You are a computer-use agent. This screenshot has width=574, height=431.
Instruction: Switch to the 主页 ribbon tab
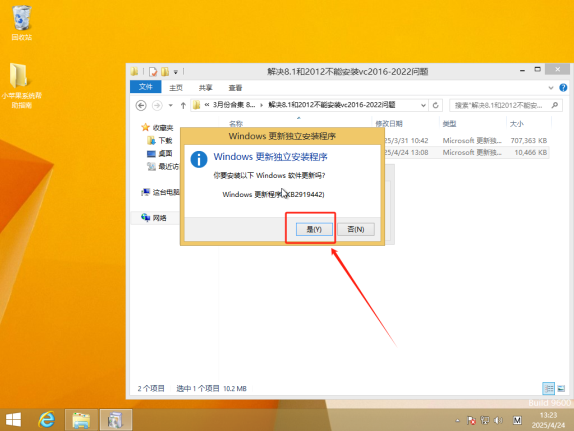click(x=176, y=88)
